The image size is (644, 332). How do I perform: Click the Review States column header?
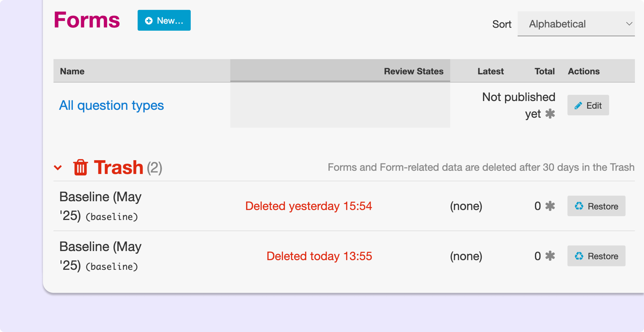(414, 71)
